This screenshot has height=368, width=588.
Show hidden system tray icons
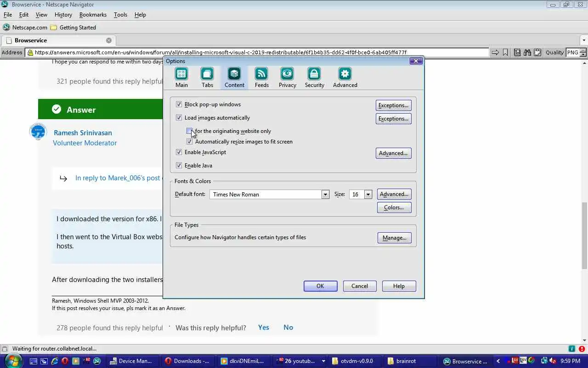tap(498, 361)
